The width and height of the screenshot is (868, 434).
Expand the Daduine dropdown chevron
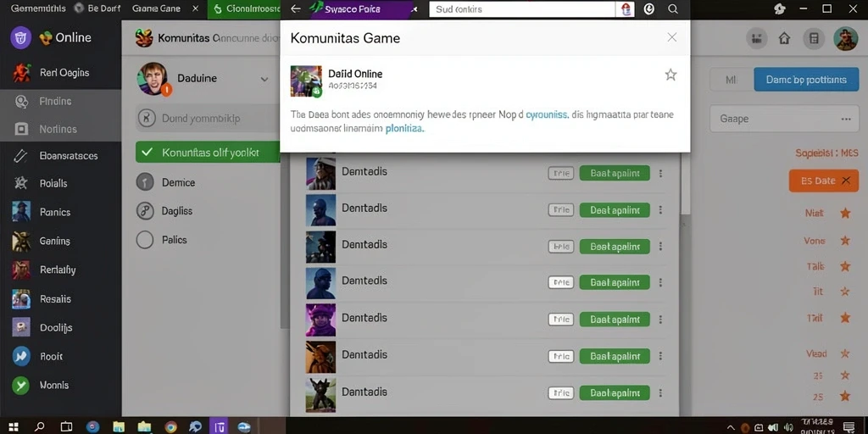point(264,79)
